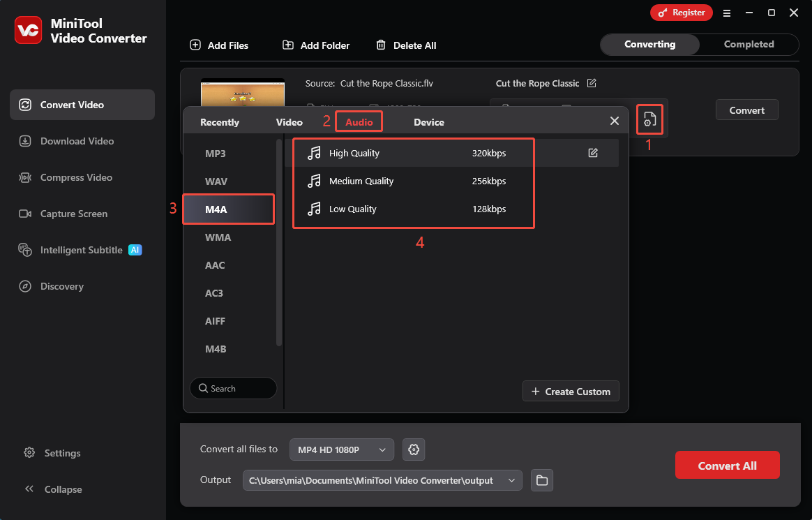
Task: Rename Cut the Rope Classic via pencil icon
Action: click(x=592, y=83)
